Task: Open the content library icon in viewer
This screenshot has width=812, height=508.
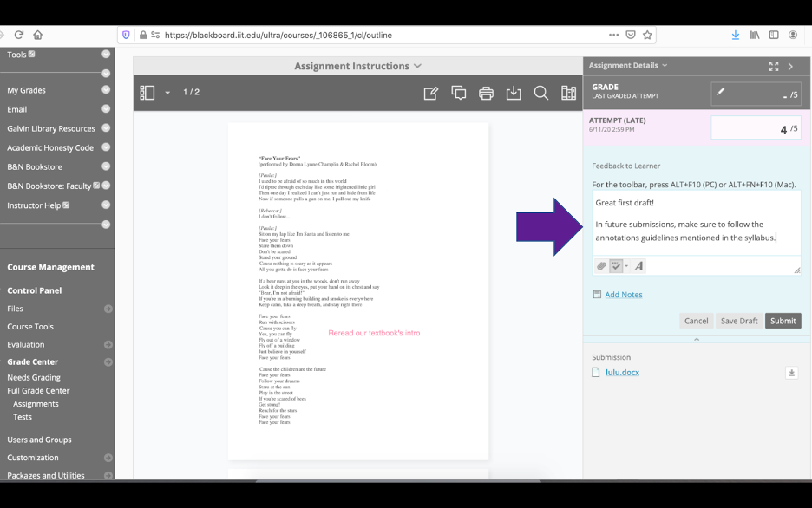Action: click(568, 93)
